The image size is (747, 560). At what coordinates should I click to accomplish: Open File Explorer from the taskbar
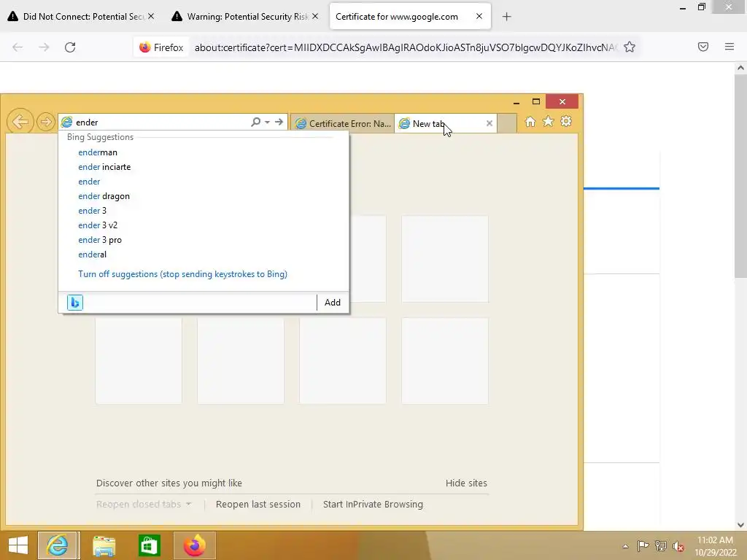pyautogui.click(x=104, y=545)
